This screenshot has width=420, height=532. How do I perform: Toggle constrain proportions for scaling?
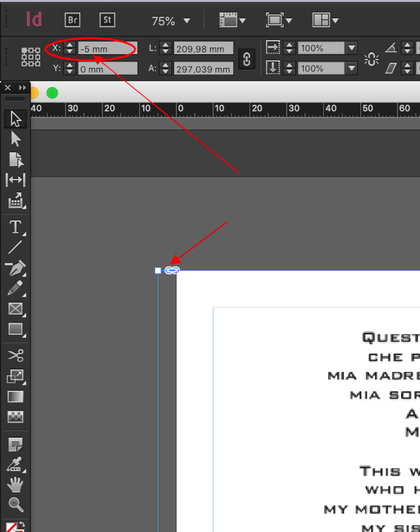(371, 59)
